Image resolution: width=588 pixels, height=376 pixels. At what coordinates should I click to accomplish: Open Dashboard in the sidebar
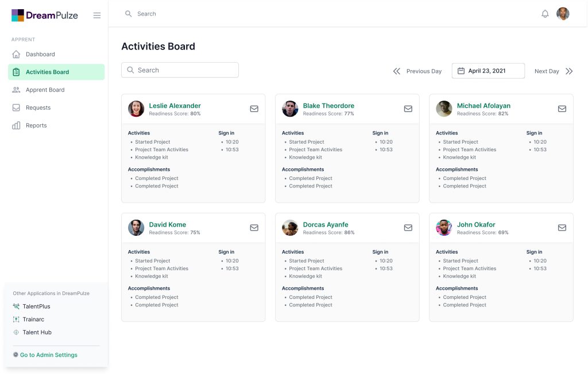click(40, 54)
